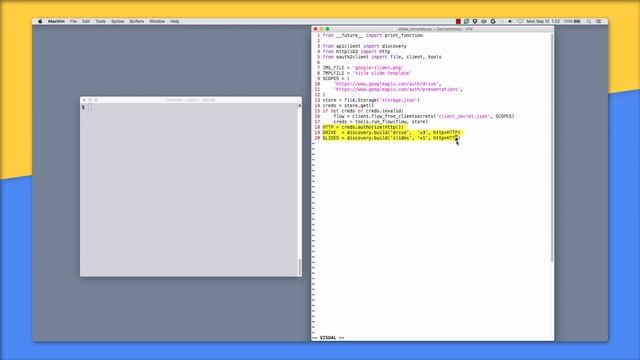Click the auth/drive scope URL
Image resolution: width=640 pixels, height=360 pixels.
point(386,84)
